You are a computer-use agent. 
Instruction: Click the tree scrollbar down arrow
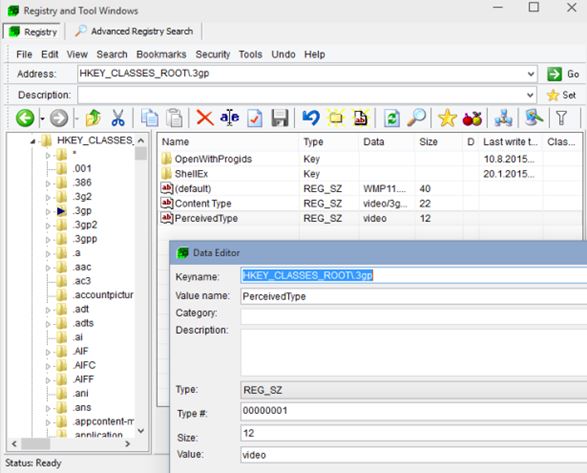(141, 431)
